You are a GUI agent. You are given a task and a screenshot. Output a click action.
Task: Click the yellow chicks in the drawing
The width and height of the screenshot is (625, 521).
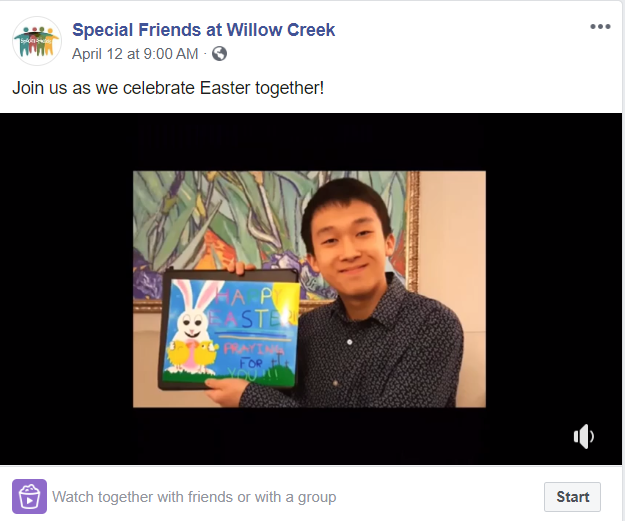point(193,354)
